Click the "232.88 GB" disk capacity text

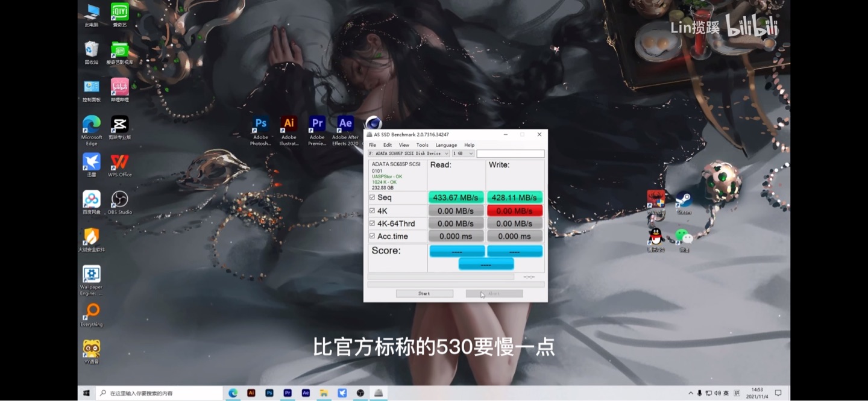[x=383, y=187]
